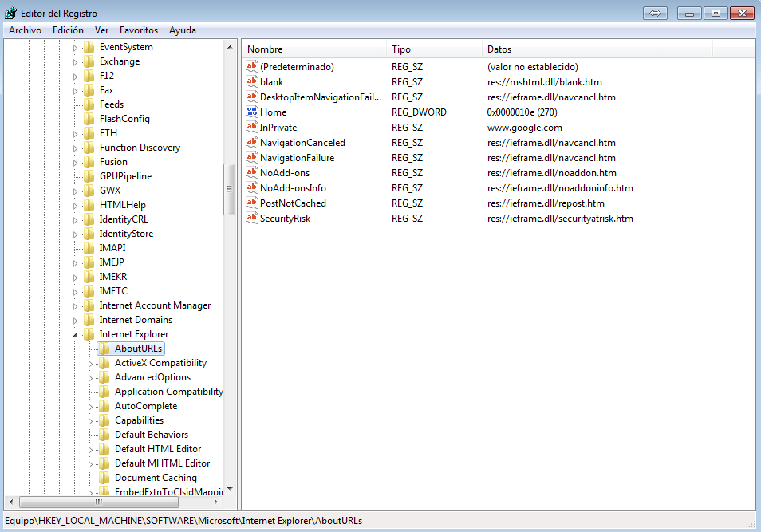761x532 pixels.
Task: Click the folder icon of IMAPI key
Action: tap(89, 248)
